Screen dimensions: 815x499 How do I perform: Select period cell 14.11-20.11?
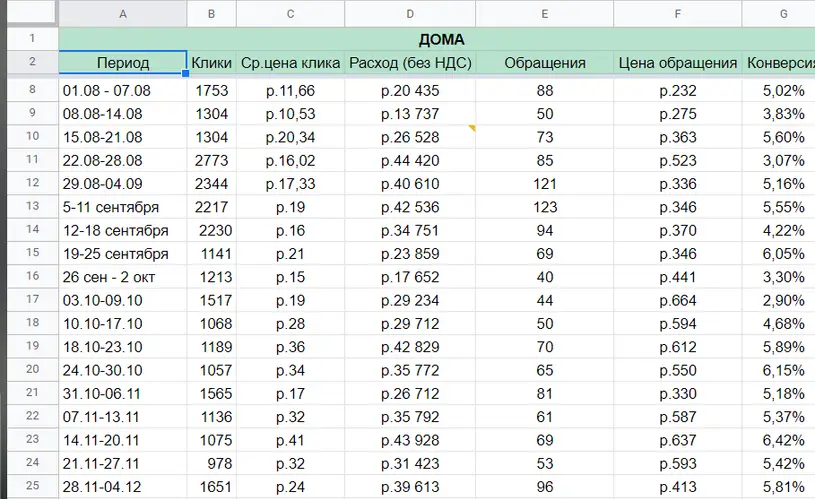click(x=123, y=440)
